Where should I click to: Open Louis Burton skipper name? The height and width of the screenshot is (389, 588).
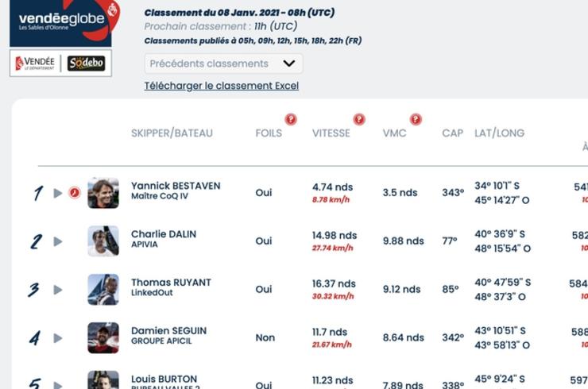click(164, 379)
